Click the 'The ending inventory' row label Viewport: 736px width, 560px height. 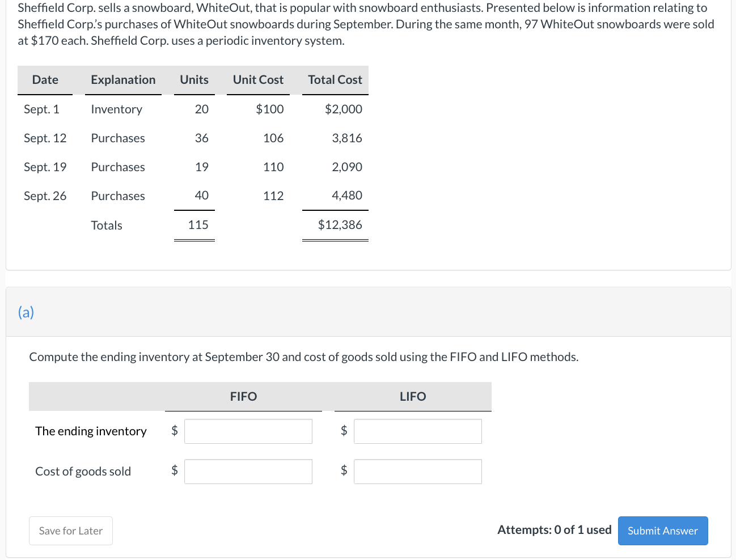(x=91, y=431)
